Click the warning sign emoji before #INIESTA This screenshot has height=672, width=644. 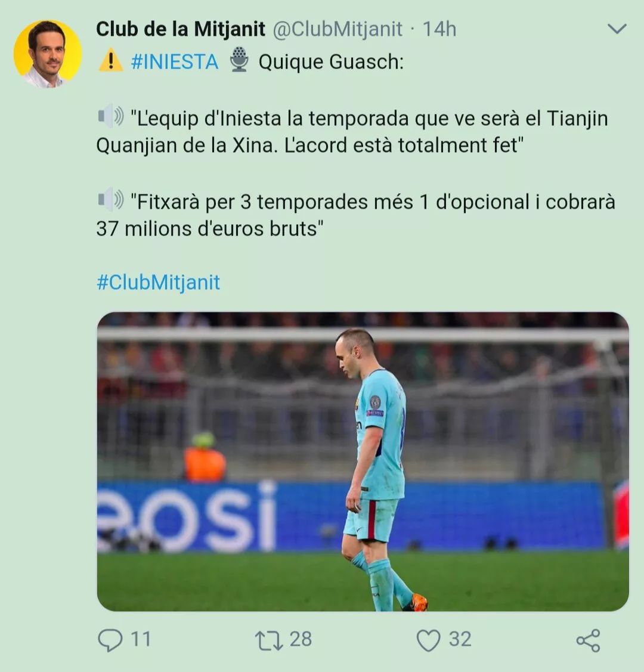click(111, 60)
